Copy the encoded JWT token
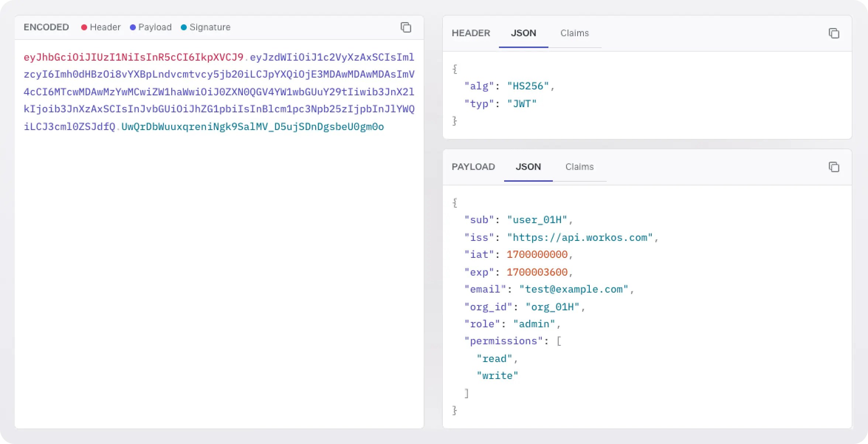 406,27
